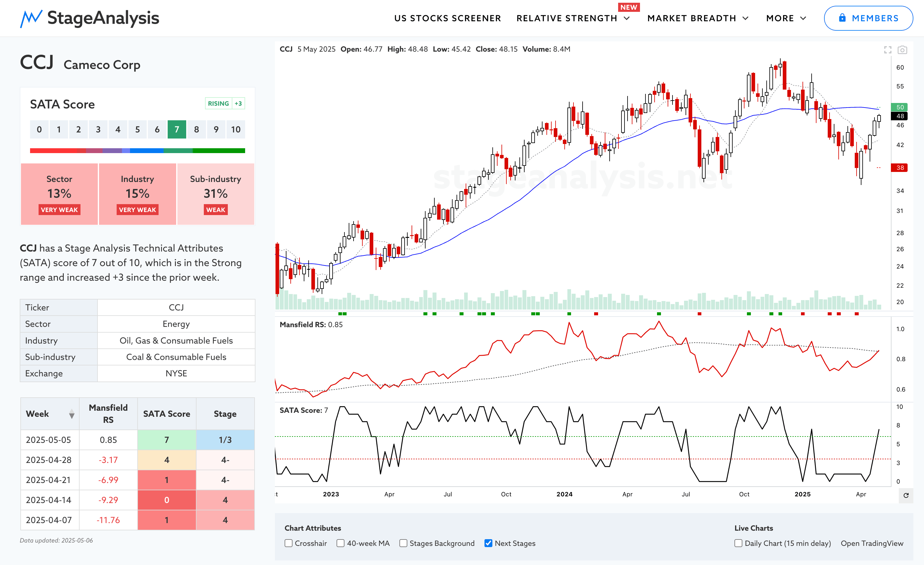The image size is (924, 565).
Task: Click the green 50 price label
Action: (900, 107)
